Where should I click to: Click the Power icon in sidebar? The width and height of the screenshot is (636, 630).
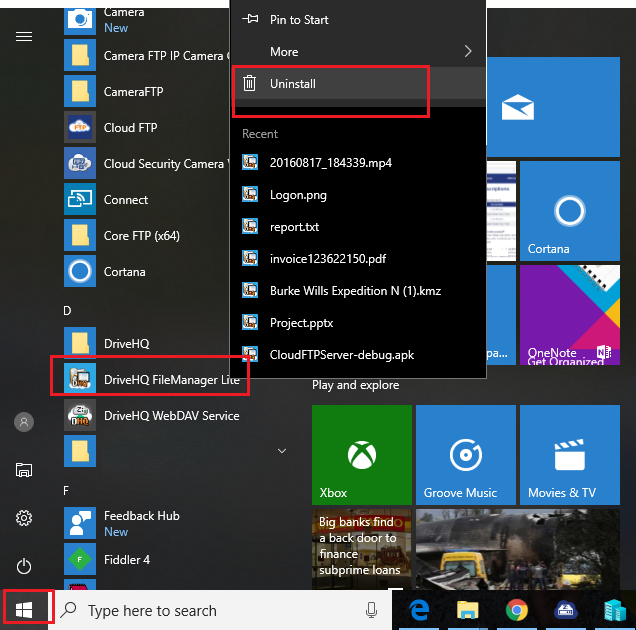24,566
